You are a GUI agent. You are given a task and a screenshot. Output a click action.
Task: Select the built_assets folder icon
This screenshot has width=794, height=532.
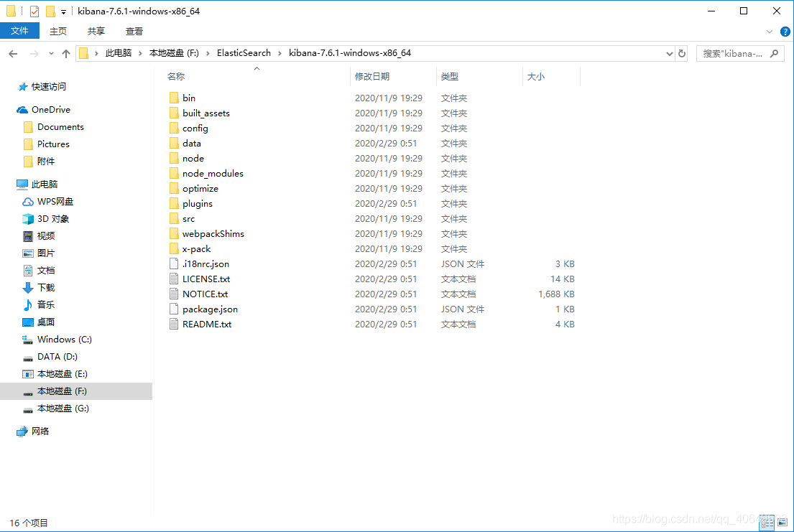point(174,113)
